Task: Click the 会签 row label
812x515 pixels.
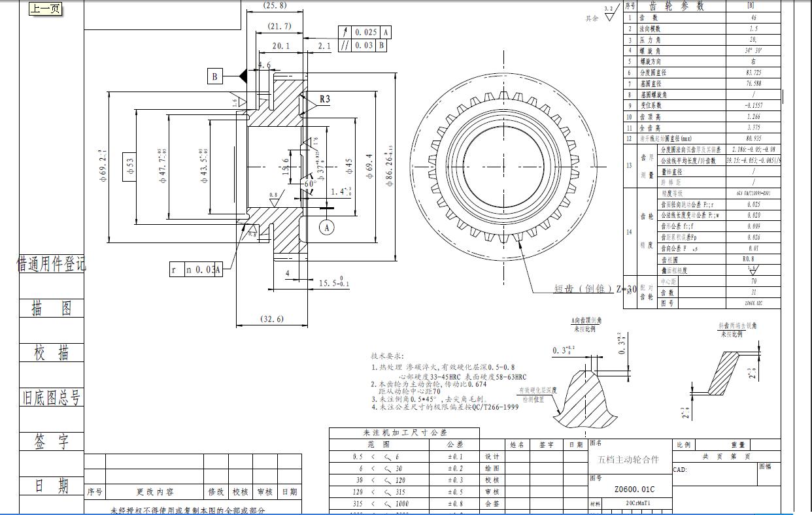Action: tap(492, 504)
